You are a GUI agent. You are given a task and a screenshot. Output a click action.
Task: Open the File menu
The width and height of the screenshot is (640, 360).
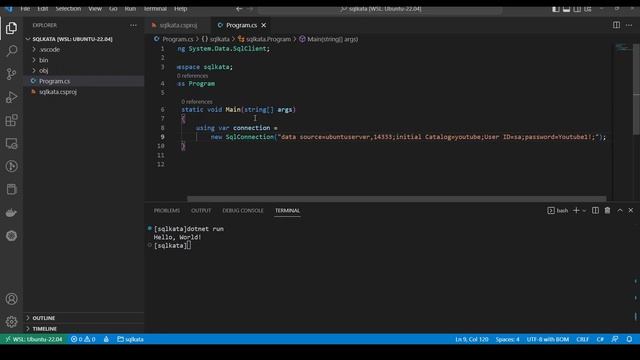tap(25, 9)
